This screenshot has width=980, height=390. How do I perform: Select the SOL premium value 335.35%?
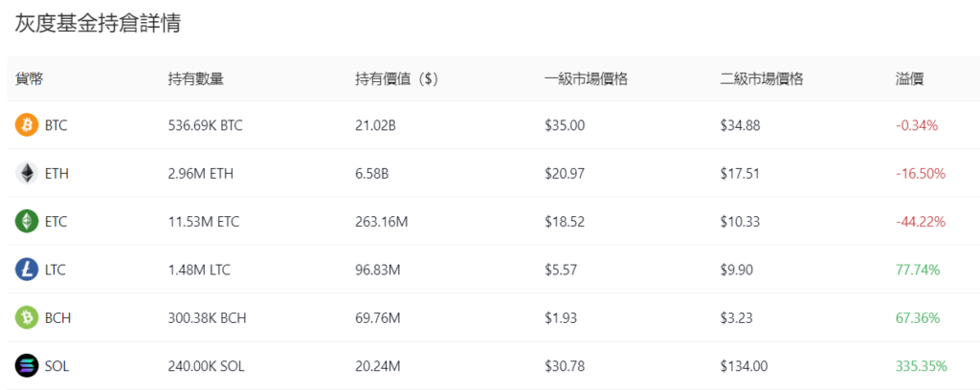(x=921, y=365)
